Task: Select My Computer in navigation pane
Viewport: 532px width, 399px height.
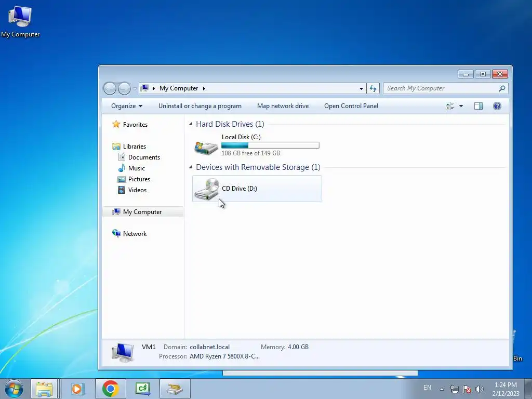Action: 143,212
